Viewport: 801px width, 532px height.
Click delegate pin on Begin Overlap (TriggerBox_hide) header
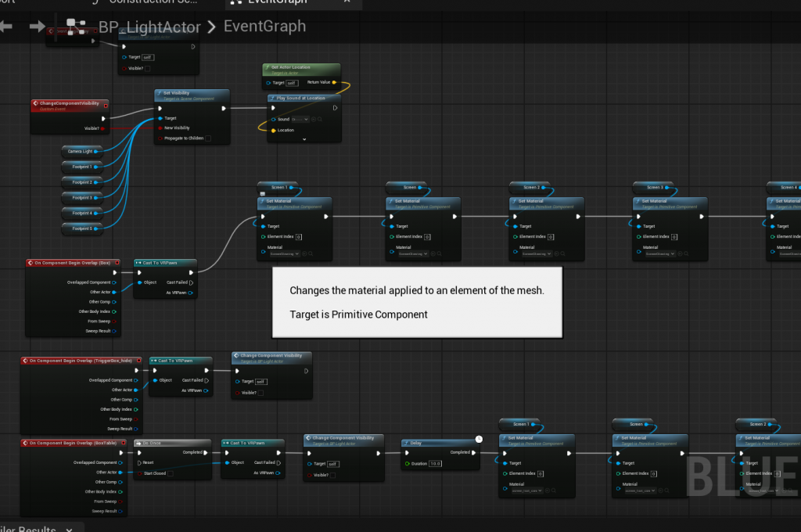click(139, 361)
